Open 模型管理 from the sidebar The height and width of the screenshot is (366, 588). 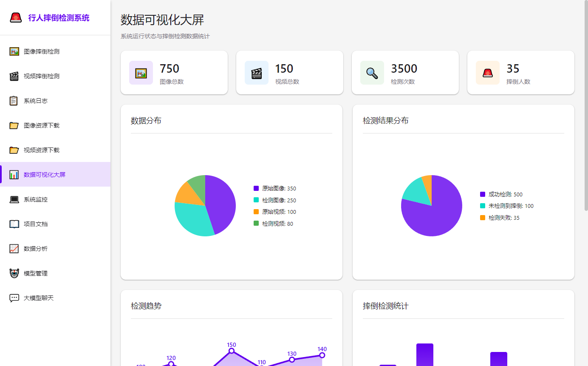click(x=55, y=273)
